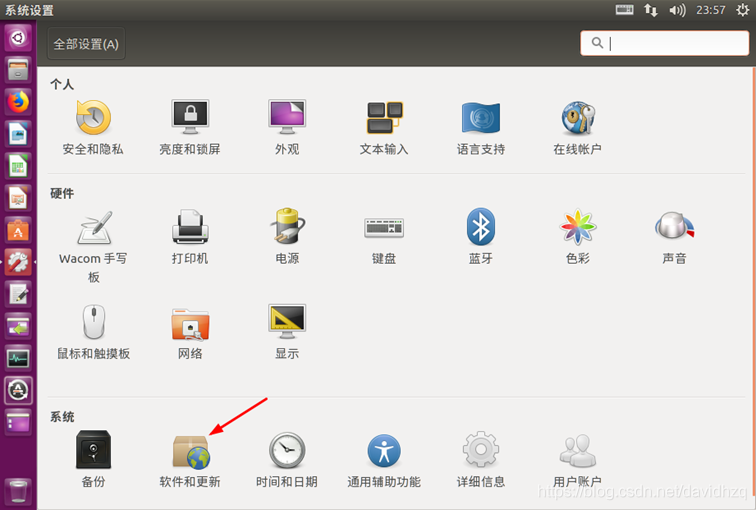This screenshot has width=756, height=510.
Task: Open network indicator in top panel
Action: point(650,10)
